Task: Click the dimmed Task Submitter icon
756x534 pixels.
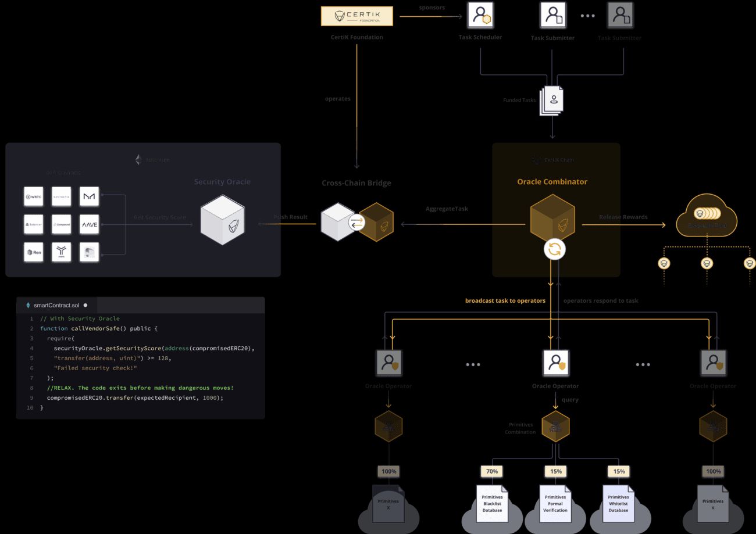Action: pyautogui.click(x=620, y=15)
